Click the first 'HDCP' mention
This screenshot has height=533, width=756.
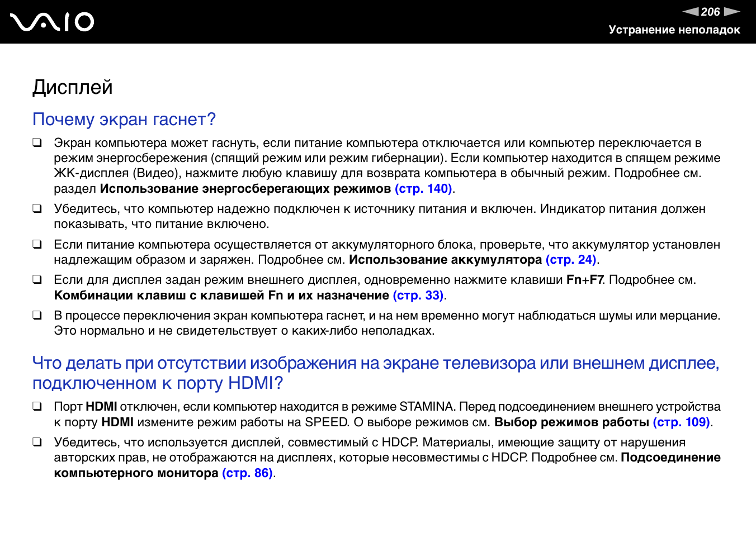tap(400, 442)
